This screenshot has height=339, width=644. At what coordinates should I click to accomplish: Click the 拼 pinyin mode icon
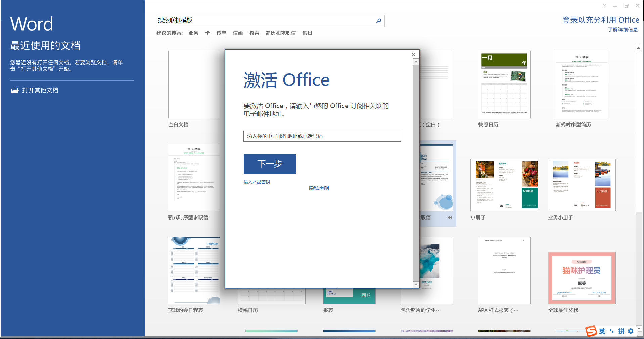click(x=622, y=331)
